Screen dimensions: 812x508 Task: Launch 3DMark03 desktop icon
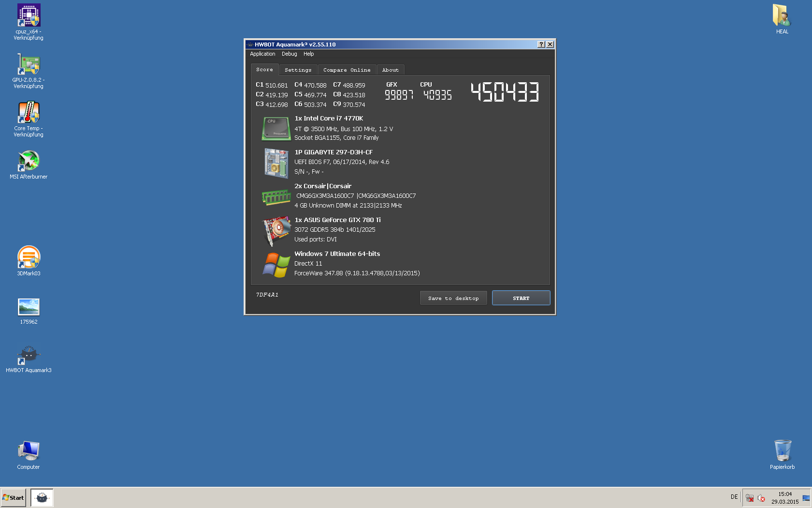tap(29, 261)
